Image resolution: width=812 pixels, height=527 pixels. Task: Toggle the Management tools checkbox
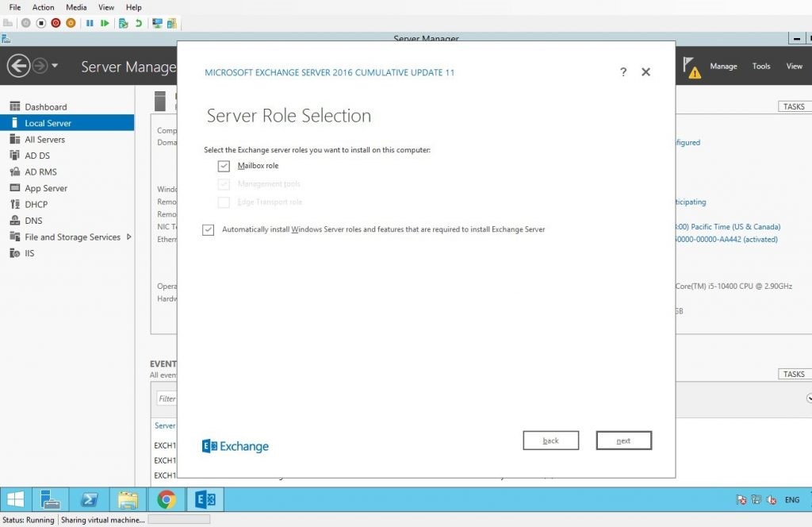click(224, 184)
